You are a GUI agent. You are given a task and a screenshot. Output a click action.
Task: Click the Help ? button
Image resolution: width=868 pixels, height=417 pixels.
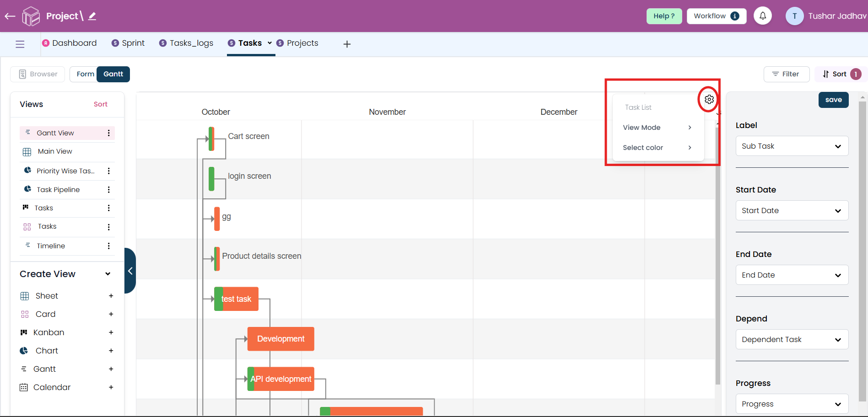pyautogui.click(x=664, y=16)
